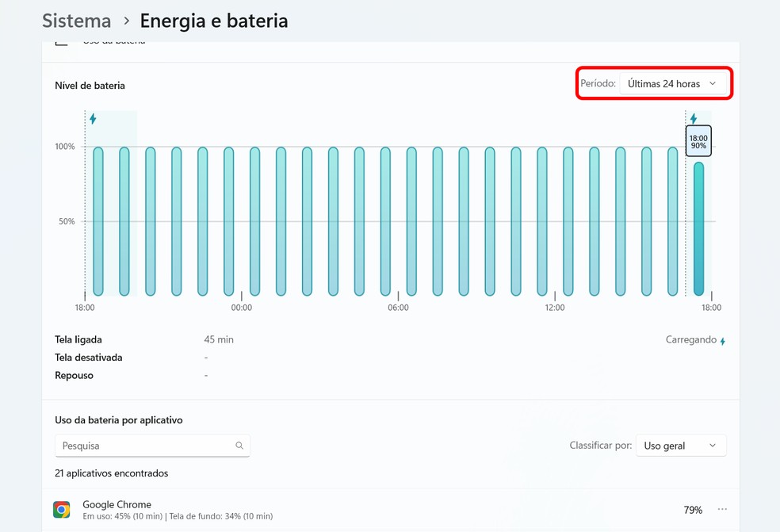
Task: Select the first battery bar on the left
Action: 98,220
